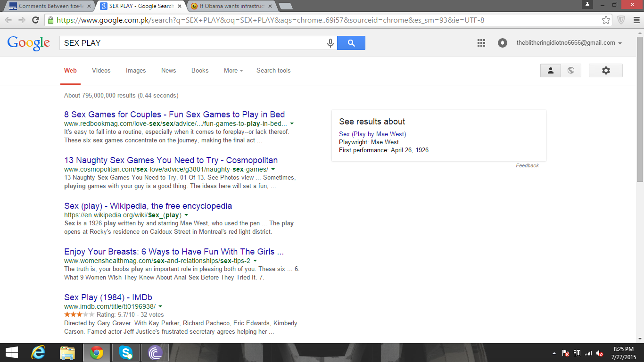Open the Cosmopolitan '13 Naughty' result
Screen dimensions: 644x362
[x=171, y=160]
